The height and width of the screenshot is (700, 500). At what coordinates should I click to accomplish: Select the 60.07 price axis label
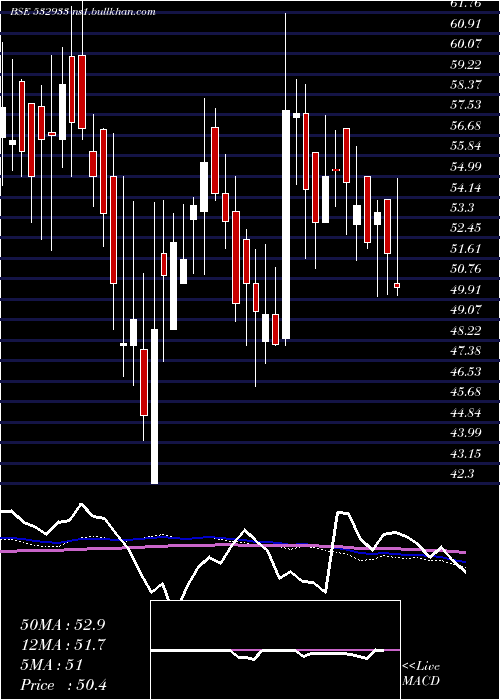click(466, 44)
